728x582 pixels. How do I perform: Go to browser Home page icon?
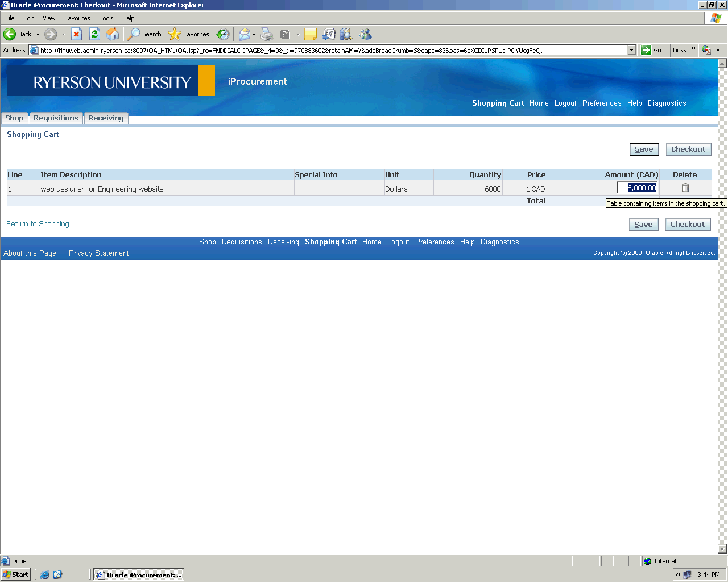click(113, 34)
